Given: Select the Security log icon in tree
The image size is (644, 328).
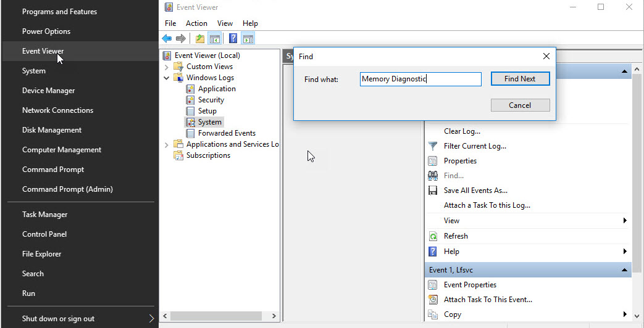Looking at the screenshot, I should point(191,100).
